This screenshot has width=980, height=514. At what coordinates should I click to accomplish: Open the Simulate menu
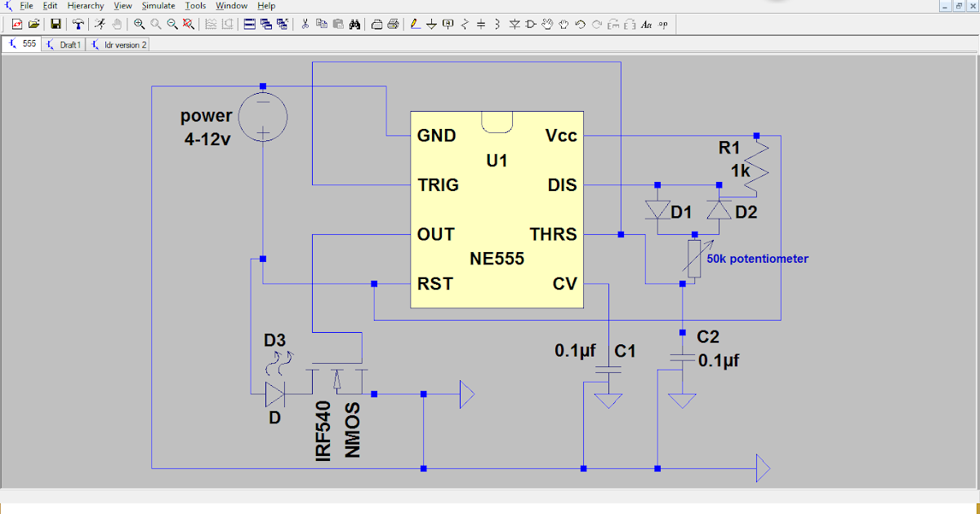pyautogui.click(x=158, y=6)
